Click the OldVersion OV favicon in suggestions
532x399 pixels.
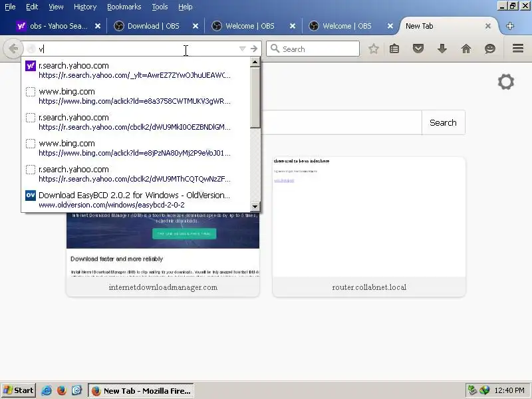click(31, 196)
